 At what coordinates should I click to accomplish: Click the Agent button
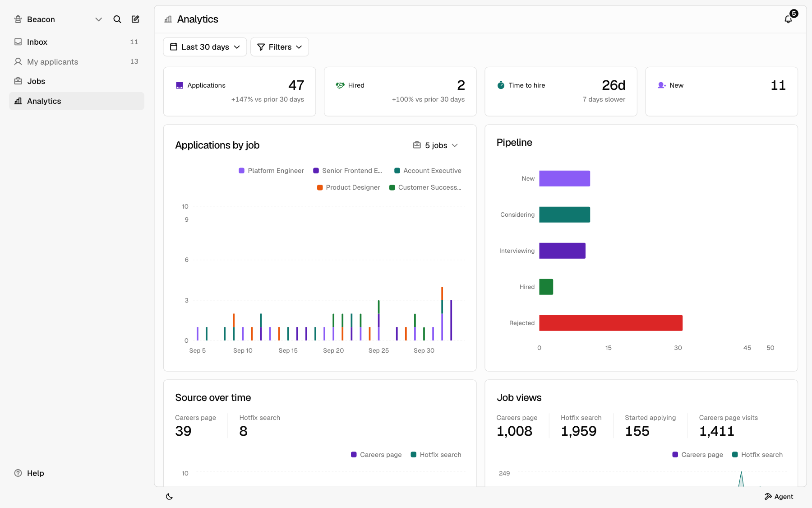click(x=779, y=497)
